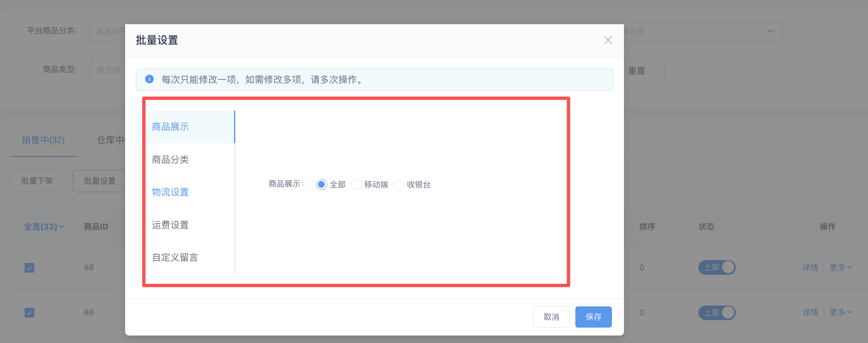This screenshot has width=868, height=343.
Task: Click the 重置 button behind dialog
Action: click(644, 70)
